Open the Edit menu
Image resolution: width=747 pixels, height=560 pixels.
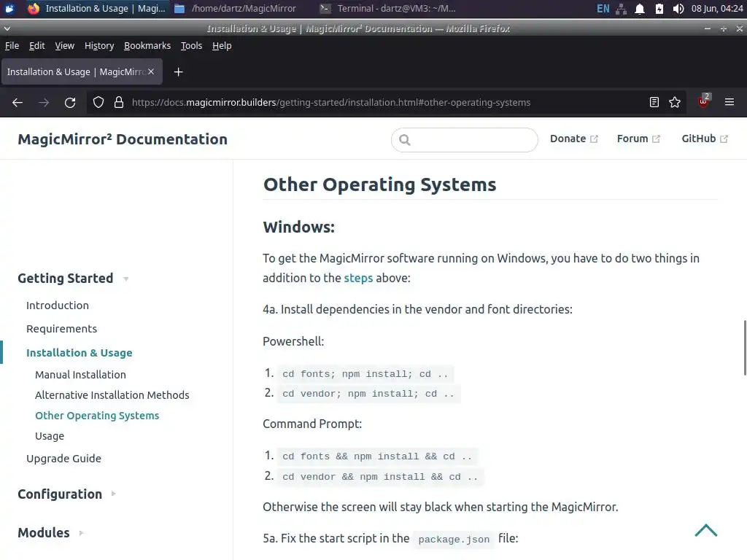tap(36, 46)
